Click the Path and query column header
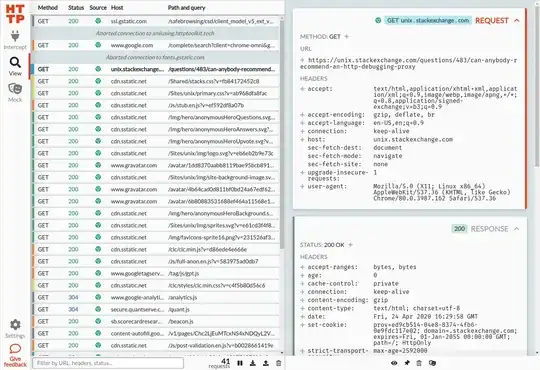This screenshot has height=370, width=540. 186,8
